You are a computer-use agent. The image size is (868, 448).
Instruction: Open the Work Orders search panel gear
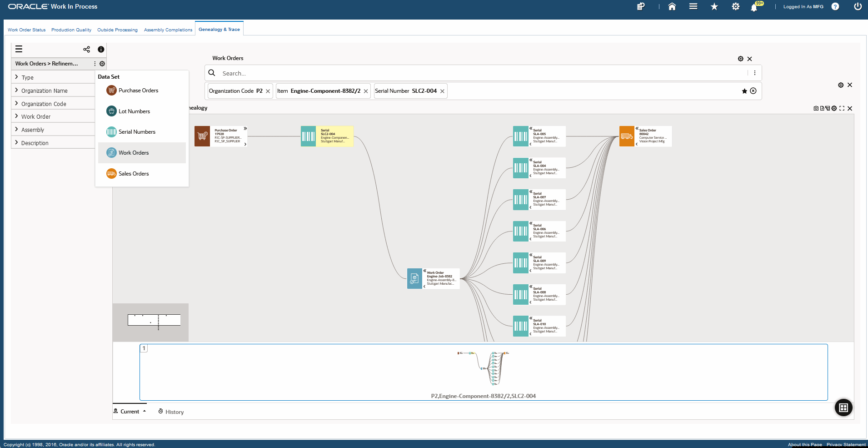[741, 59]
